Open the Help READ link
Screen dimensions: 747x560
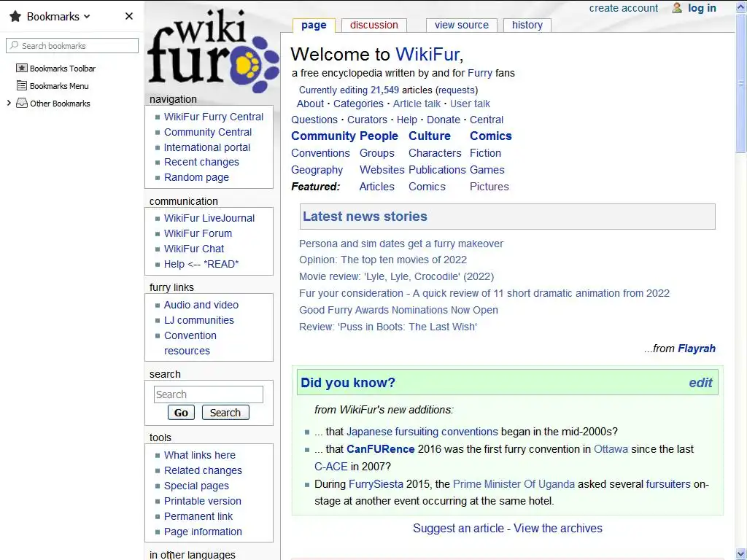(x=201, y=264)
